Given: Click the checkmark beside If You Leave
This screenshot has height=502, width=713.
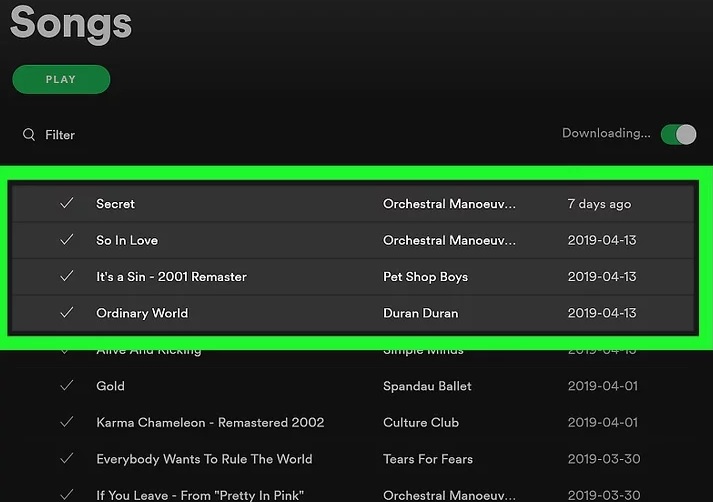Looking at the screenshot, I should click(67, 494).
